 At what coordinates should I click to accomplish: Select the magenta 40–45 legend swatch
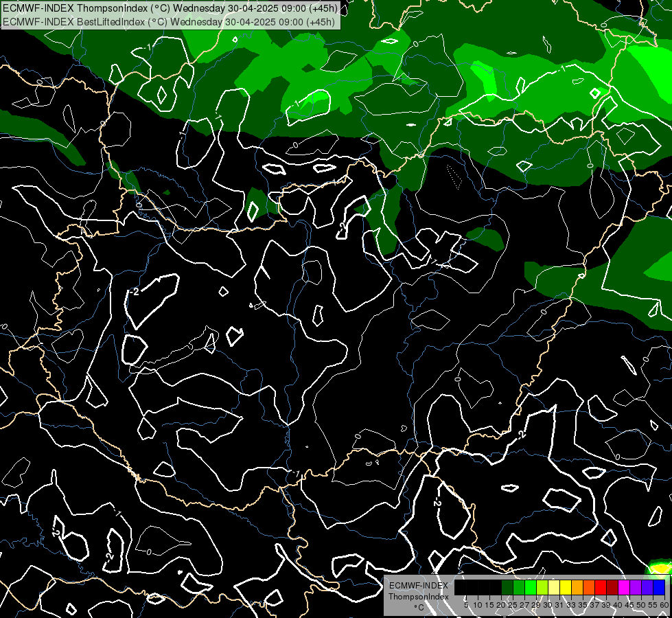pos(624,588)
